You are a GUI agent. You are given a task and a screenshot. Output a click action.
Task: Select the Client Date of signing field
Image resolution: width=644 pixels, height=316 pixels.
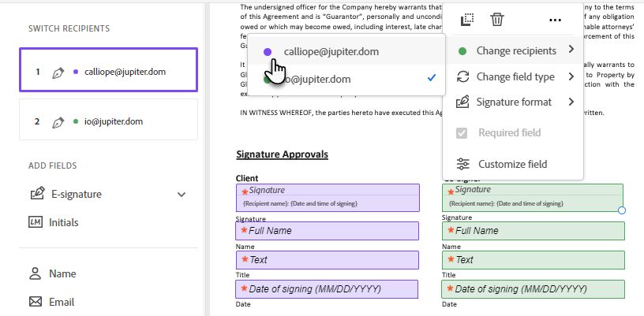[327, 289]
